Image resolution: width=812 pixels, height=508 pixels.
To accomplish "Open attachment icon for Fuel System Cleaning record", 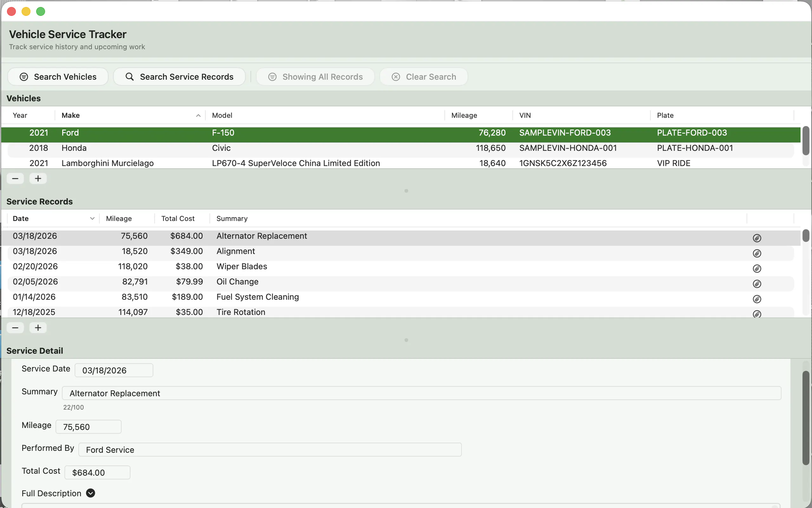I will point(756,299).
